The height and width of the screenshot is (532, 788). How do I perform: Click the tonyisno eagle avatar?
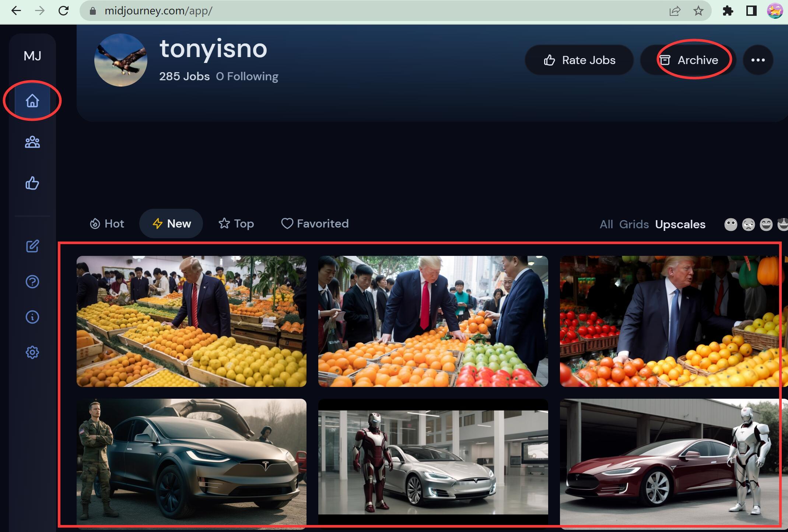[121, 60]
